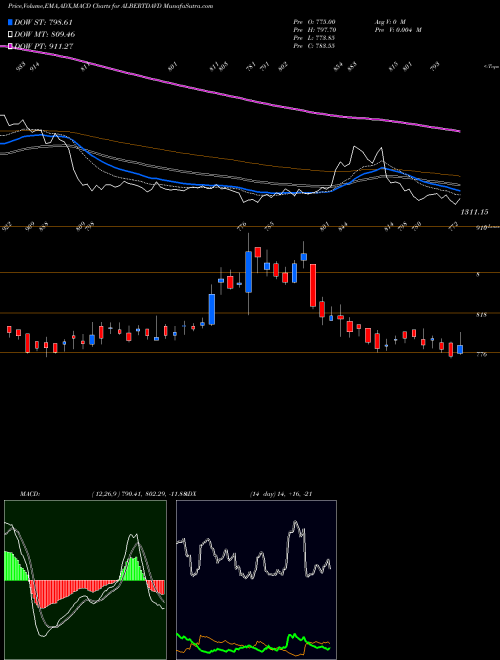Image resolution: width=500 pixels, height=660 pixels.
Task: Click the 'Pre C: 783.55' value
Action: coord(314,46)
